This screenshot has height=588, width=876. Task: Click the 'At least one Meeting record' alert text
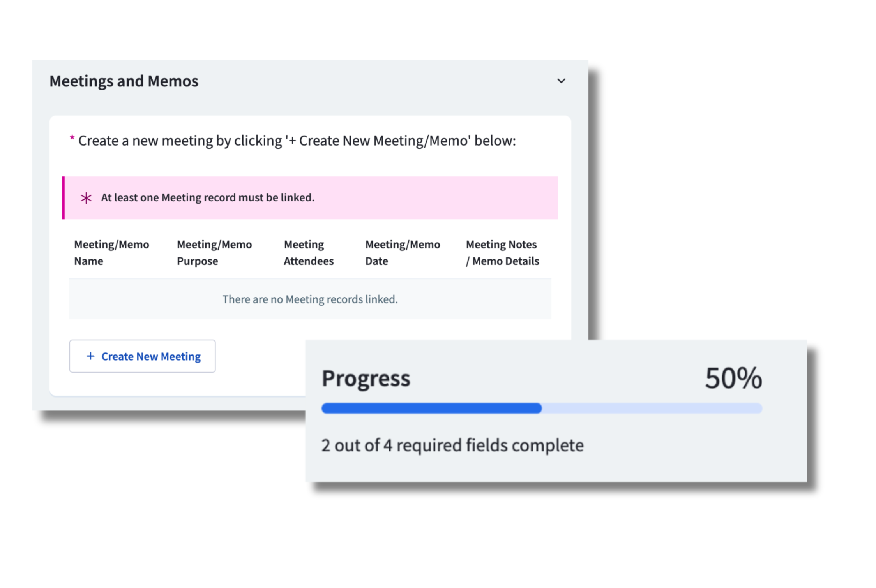207,198
